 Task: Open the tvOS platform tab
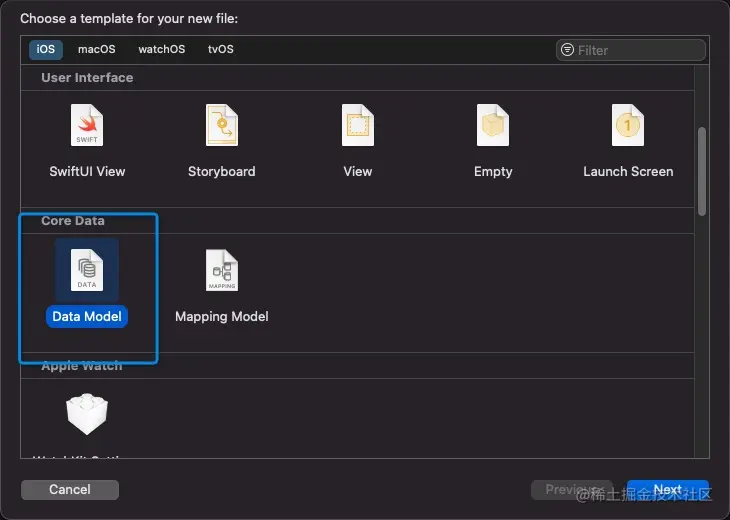[x=221, y=49]
